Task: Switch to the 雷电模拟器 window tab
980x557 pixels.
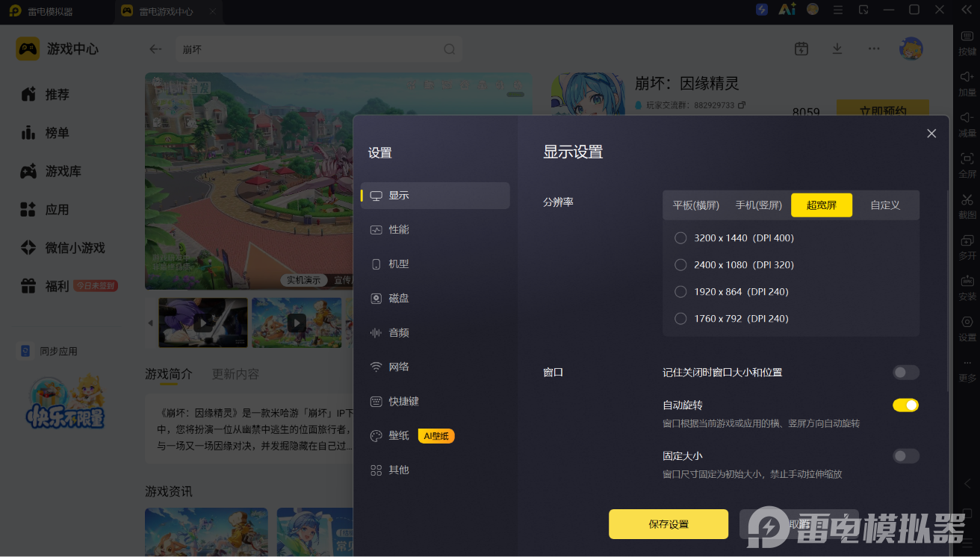Action: point(40,11)
